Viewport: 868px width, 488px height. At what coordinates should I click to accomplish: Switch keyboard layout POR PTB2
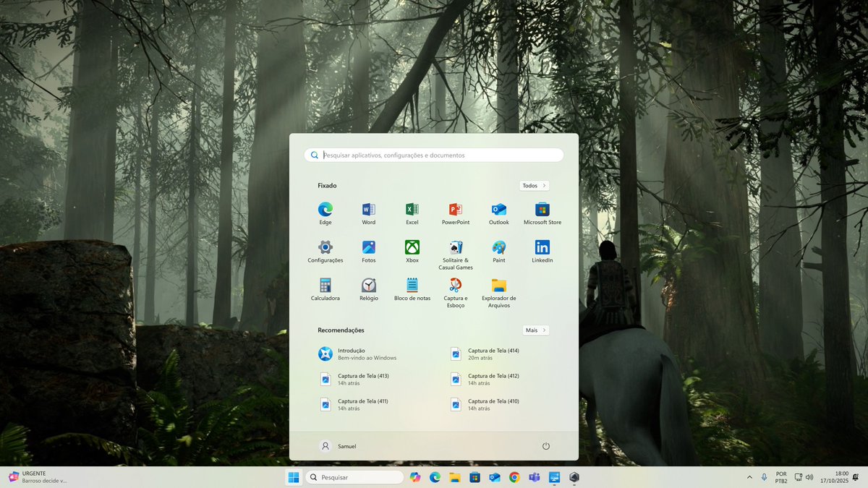click(x=781, y=477)
